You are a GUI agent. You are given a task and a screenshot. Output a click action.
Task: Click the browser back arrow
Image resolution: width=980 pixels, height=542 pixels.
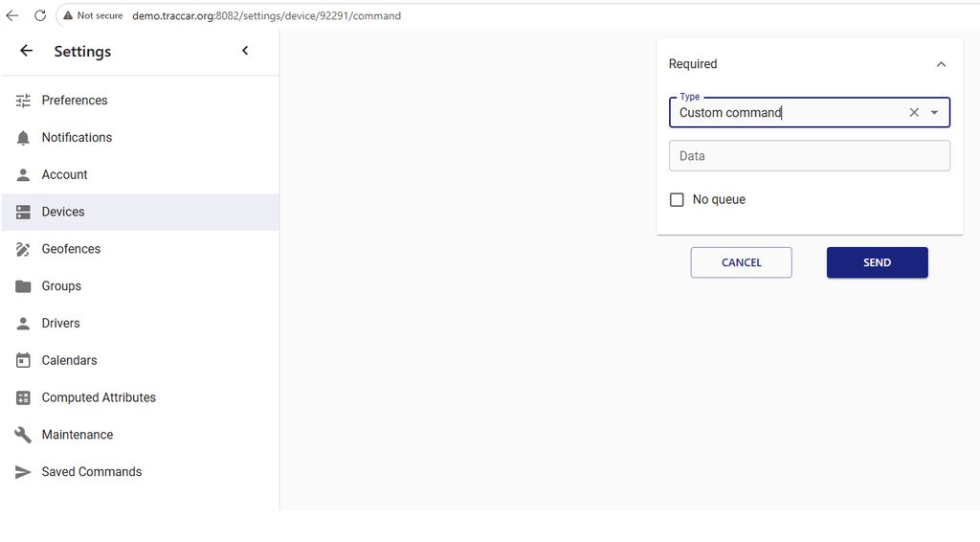click(x=12, y=15)
